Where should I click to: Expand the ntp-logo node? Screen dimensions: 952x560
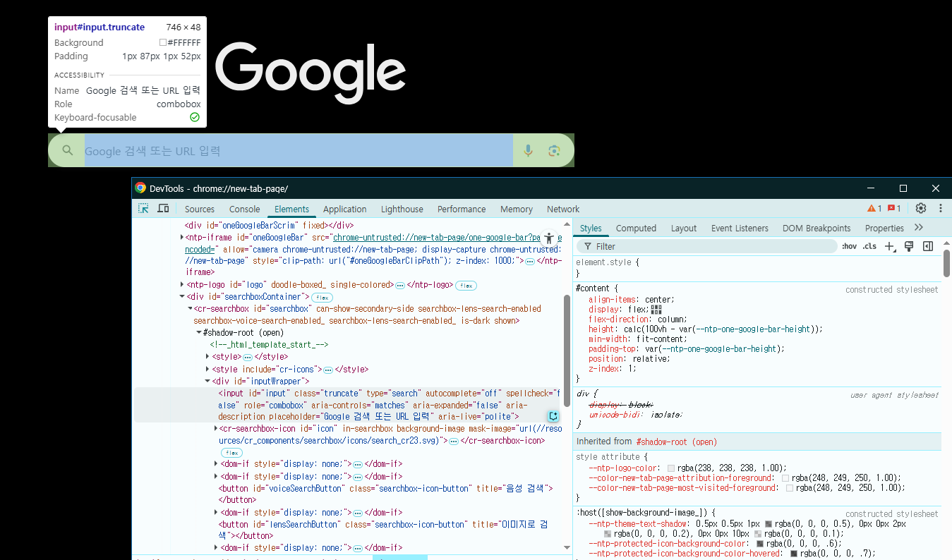[182, 285]
